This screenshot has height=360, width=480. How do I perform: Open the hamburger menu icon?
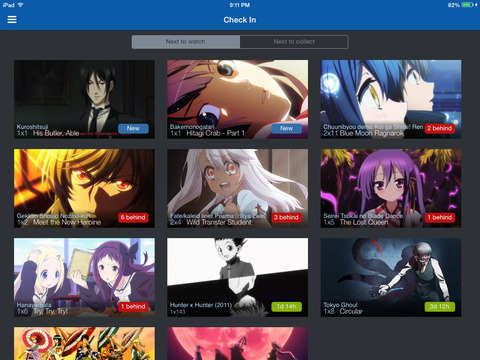(12, 20)
